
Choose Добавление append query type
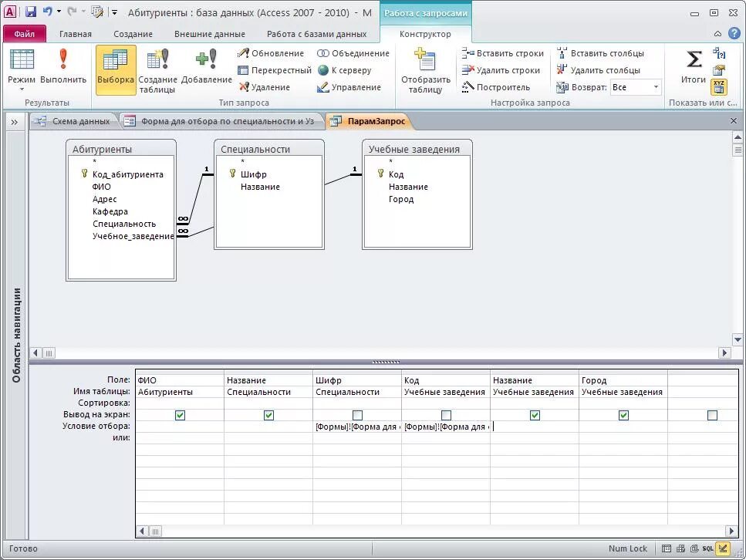(206, 66)
